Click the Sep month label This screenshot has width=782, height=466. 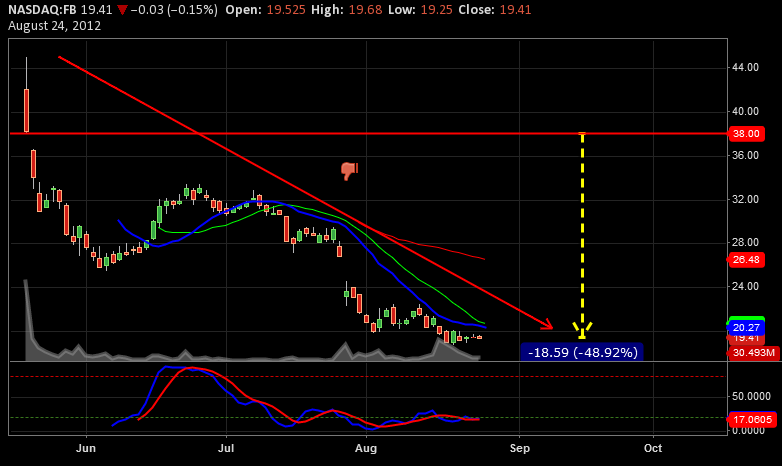(x=519, y=448)
